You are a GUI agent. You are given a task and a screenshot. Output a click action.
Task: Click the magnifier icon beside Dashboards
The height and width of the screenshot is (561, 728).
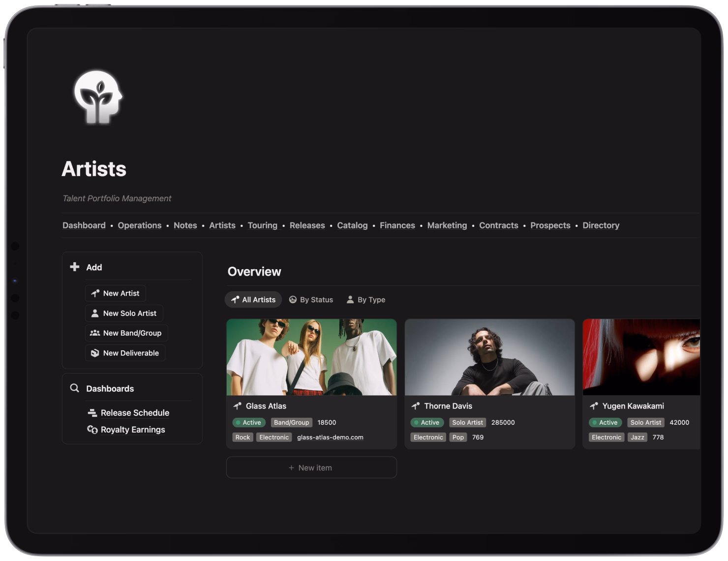coord(75,388)
